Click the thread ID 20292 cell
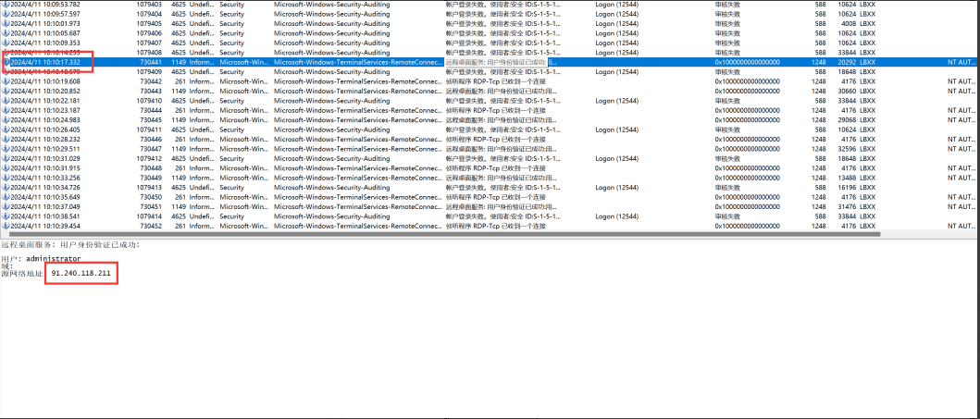Image resolution: width=980 pixels, height=419 pixels. point(849,62)
